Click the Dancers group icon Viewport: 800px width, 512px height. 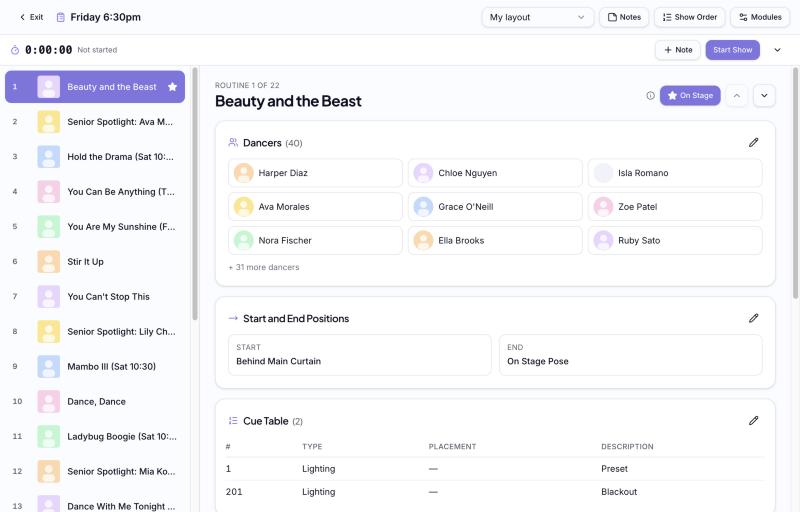(x=233, y=143)
